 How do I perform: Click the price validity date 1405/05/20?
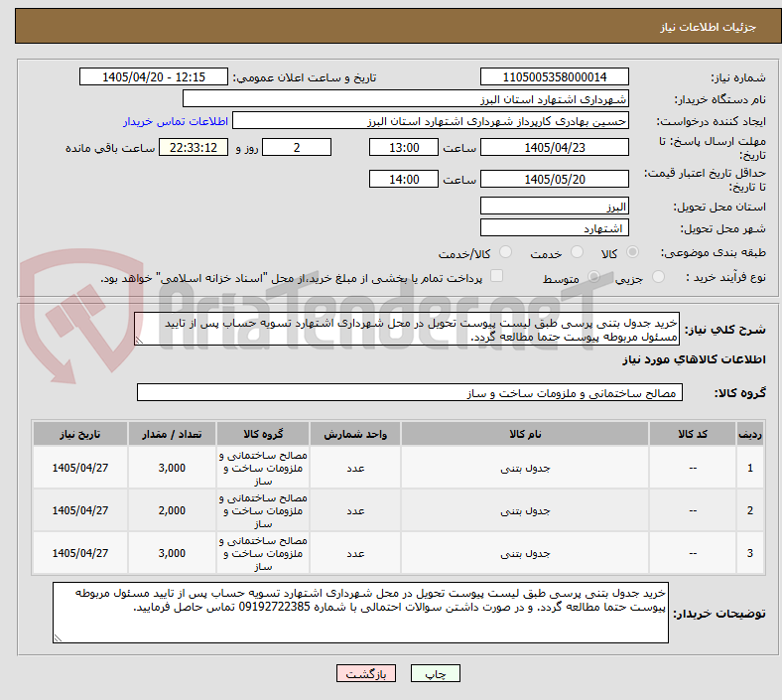click(554, 179)
